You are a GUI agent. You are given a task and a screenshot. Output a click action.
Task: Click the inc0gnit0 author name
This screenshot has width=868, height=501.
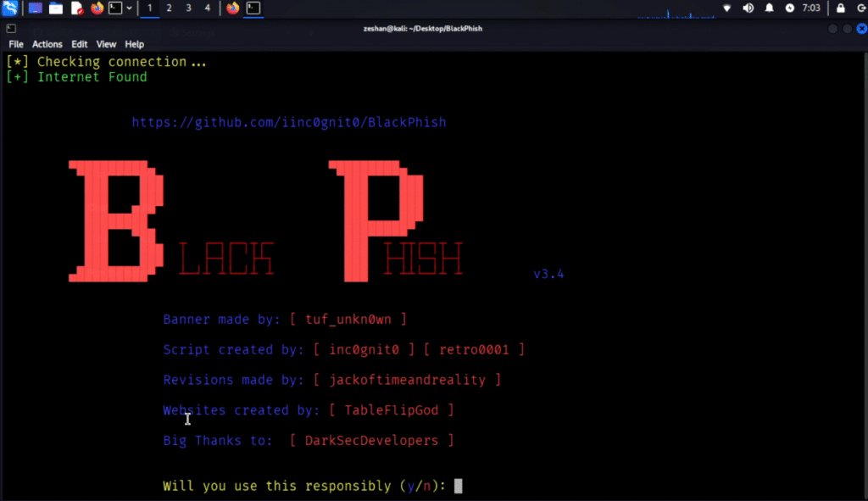pos(364,350)
